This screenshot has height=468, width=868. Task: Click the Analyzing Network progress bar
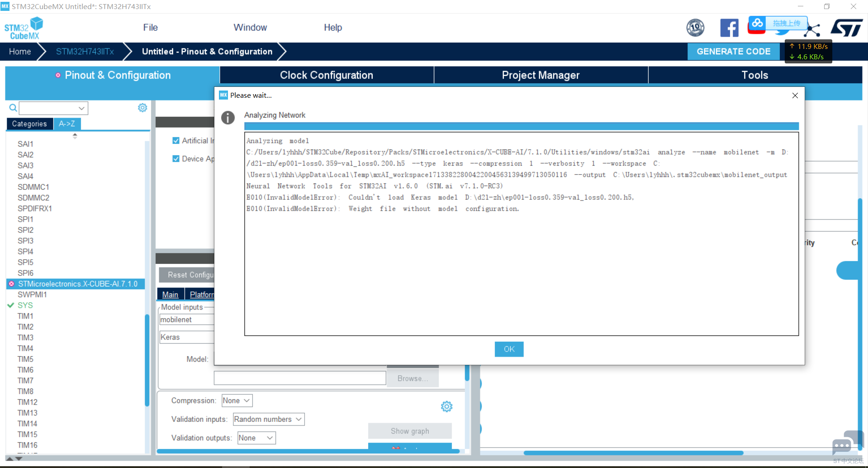521,126
